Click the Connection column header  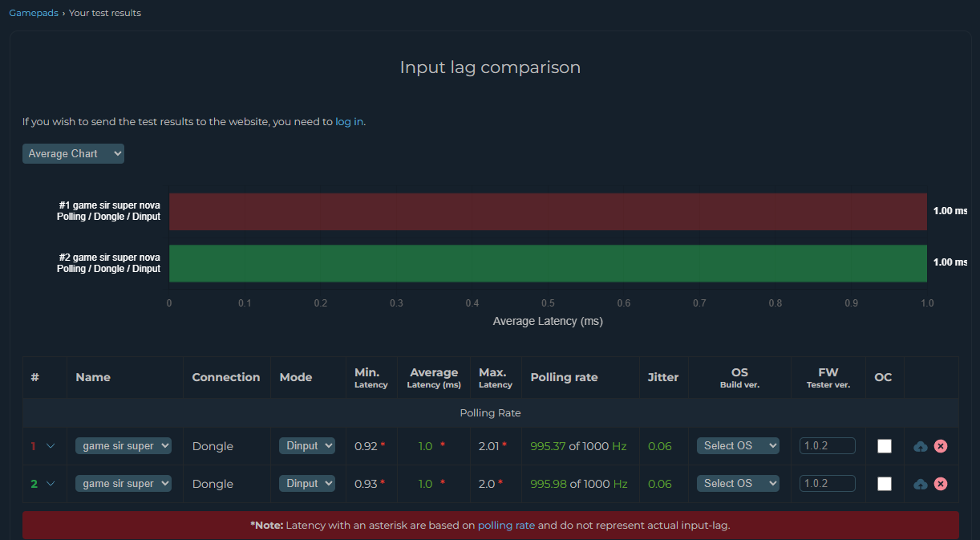point(226,377)
